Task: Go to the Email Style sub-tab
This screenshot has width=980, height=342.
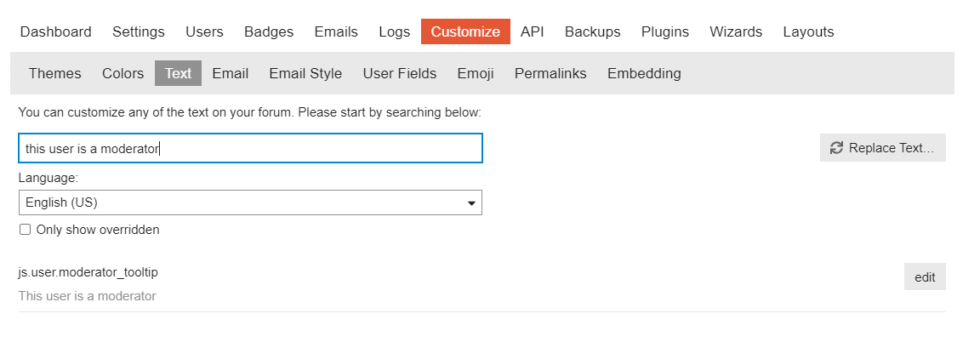Action: (x=305, y=73)
